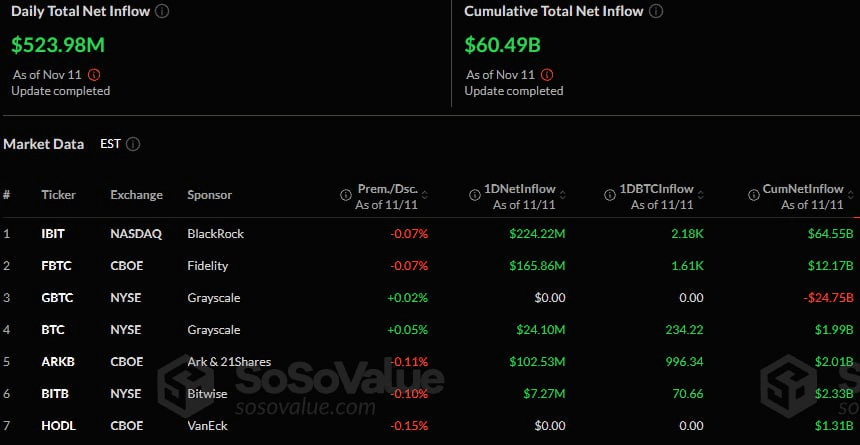Click info icon on 1DBTCInflow column header
This screenshot has height=445, width=860.
[611, 192]
